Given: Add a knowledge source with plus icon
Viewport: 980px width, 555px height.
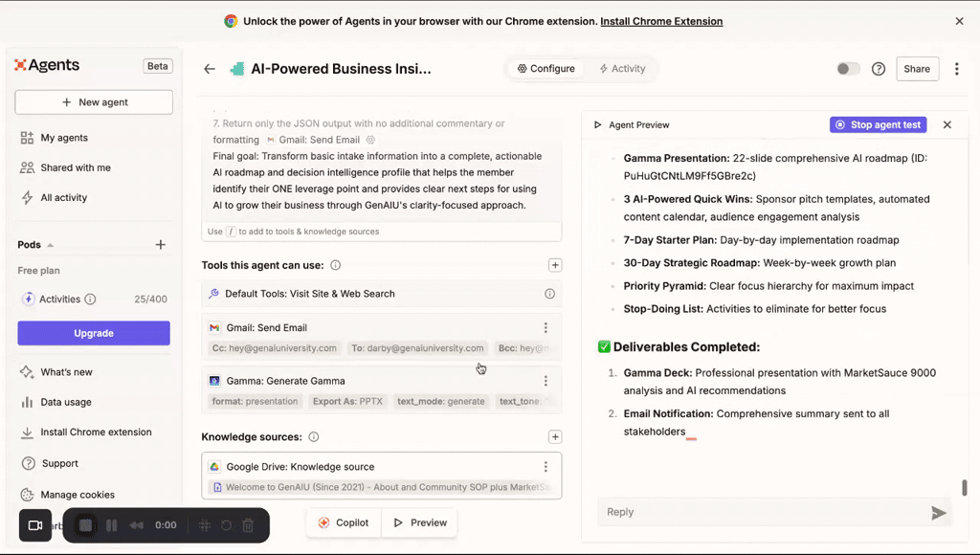Looking at the screenshot, I should [x=555, y=437].
